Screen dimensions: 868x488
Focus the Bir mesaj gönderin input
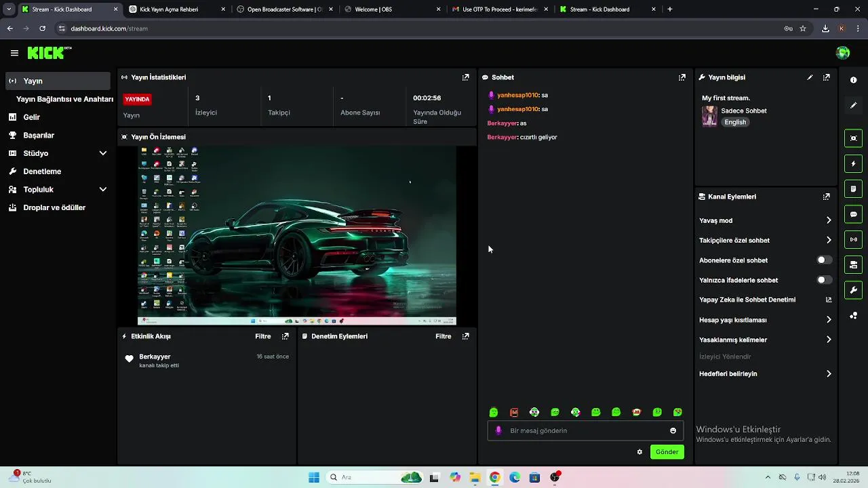click(585, 430)
